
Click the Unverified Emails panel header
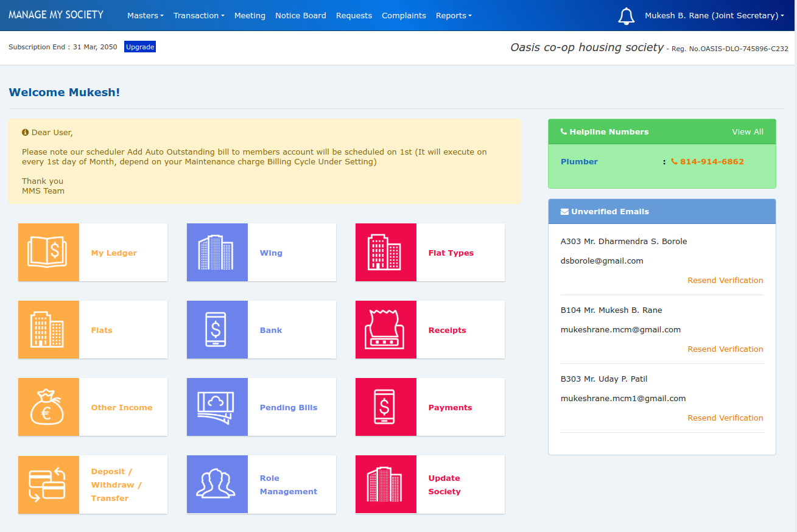click(662, 212)
